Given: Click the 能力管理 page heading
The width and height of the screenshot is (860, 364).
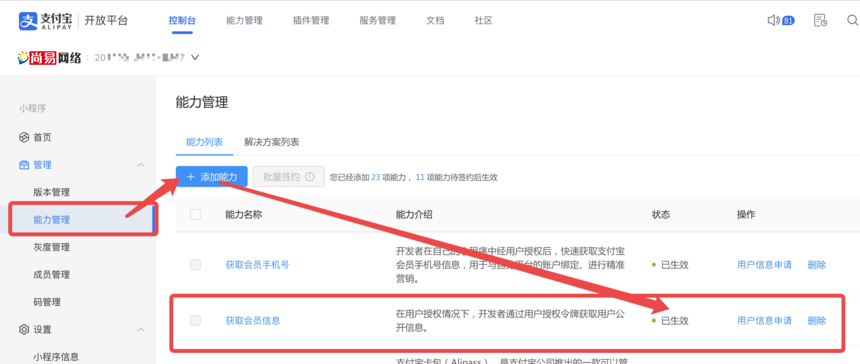Looking at the screenshot, I should pyautogui.click(x=202, y=102).
